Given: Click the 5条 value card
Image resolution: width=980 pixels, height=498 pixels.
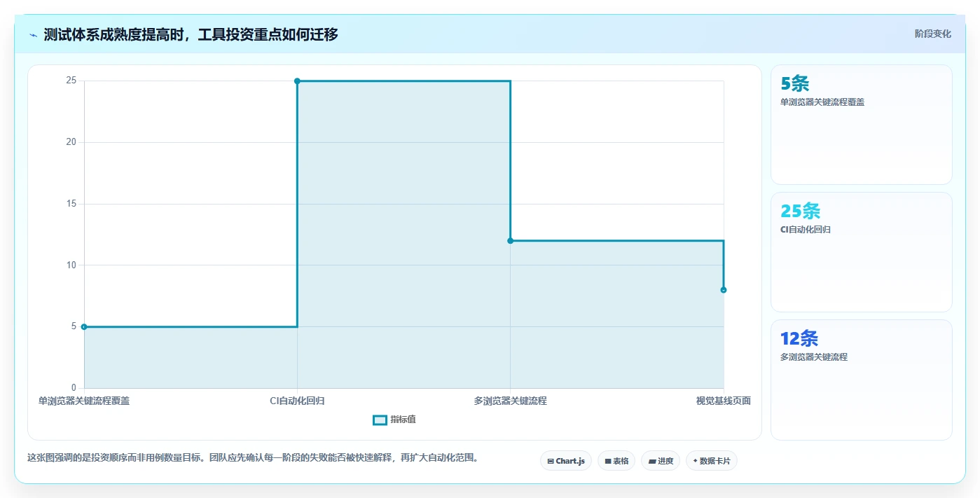Looking at the screenshot, I should 861,125.
